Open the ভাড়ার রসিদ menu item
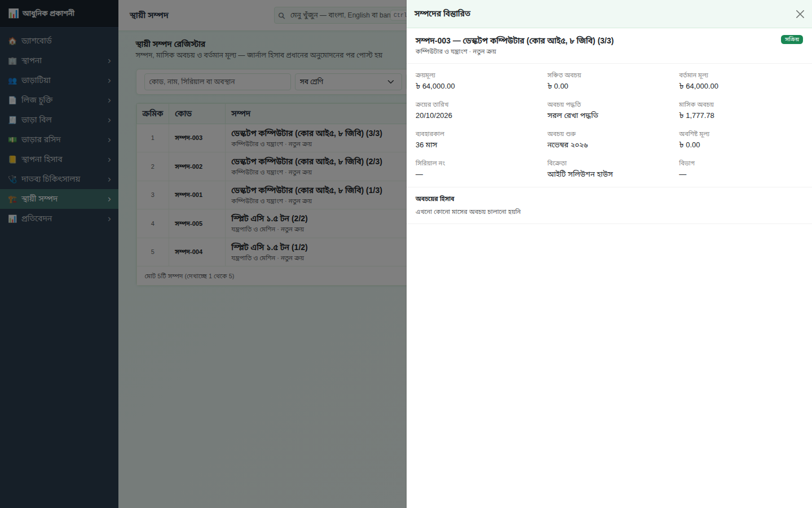Viewport: 812px width, 508px height. (x=59, y=140)
